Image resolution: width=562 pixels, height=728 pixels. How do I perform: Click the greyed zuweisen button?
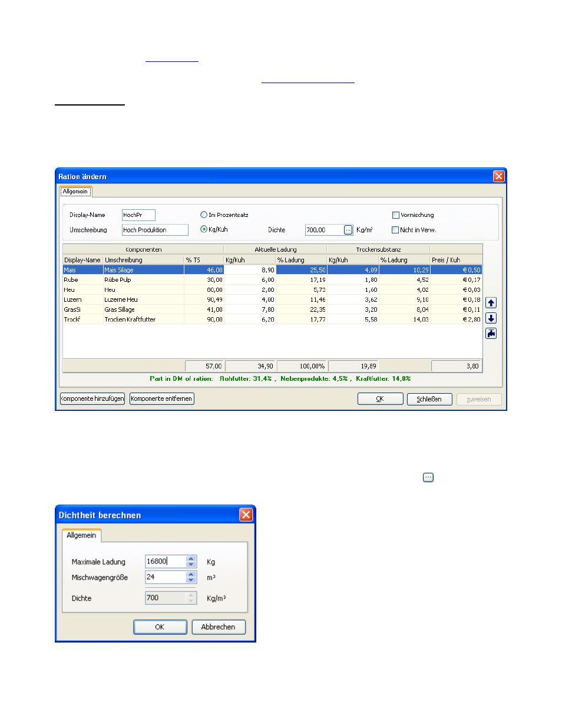pos(479,399)
